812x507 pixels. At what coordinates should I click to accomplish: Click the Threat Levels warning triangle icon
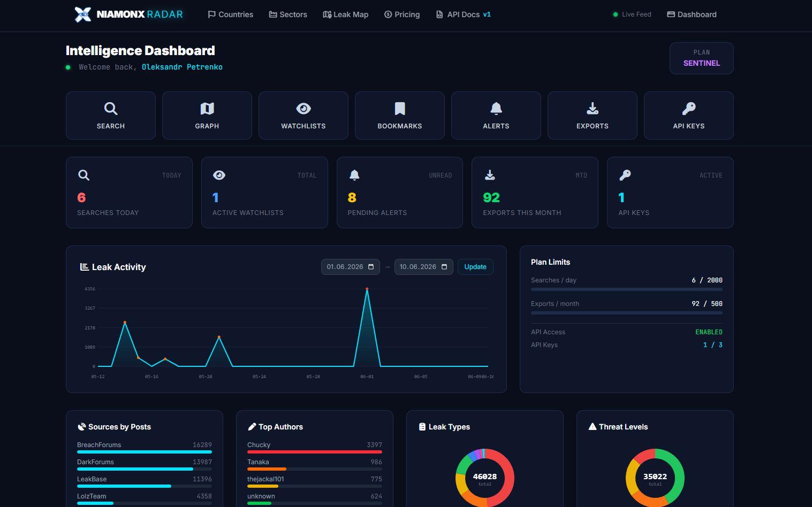(x=592, y=427)
